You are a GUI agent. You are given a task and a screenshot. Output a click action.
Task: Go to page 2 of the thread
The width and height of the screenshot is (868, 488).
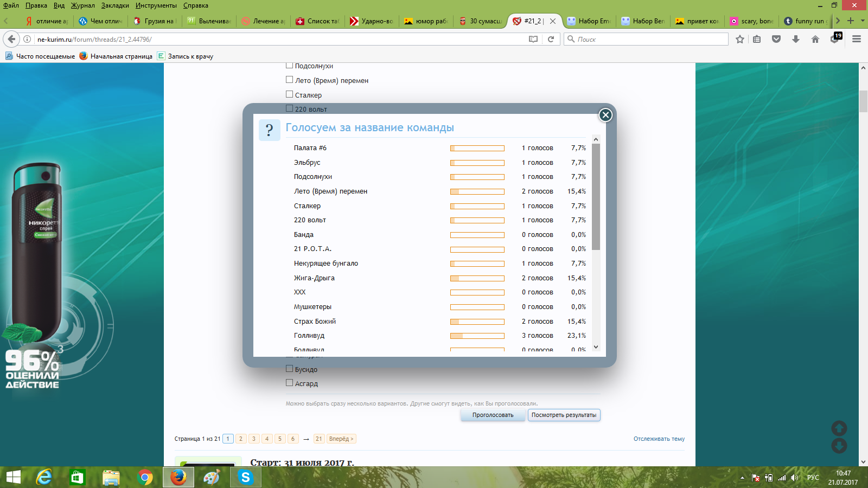point(241,439)
